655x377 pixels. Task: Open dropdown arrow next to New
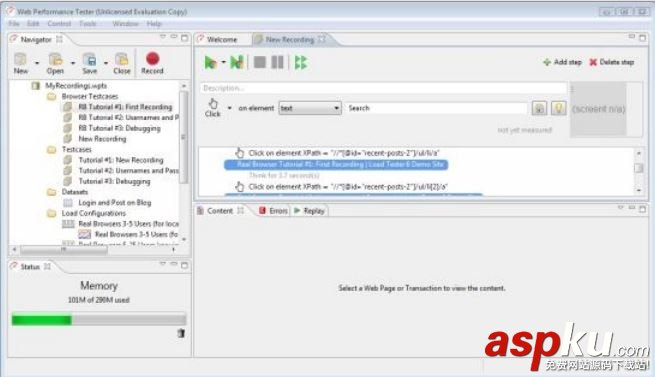pyautogui.click(x=37, y=63)
